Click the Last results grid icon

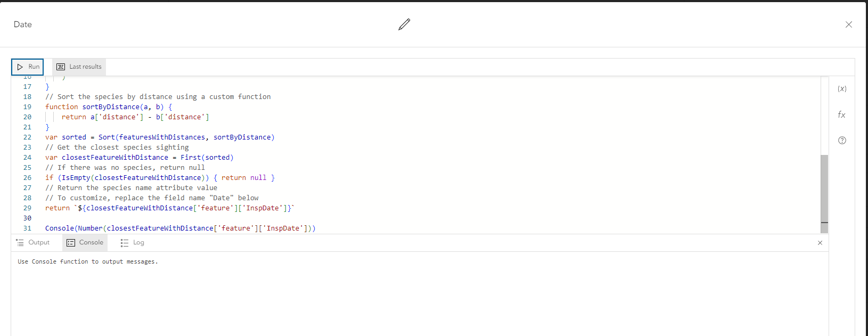coord(61,67)
